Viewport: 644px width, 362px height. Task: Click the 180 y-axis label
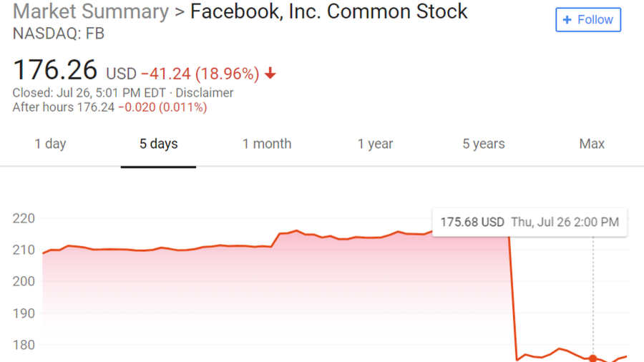(x=23, y=344)
